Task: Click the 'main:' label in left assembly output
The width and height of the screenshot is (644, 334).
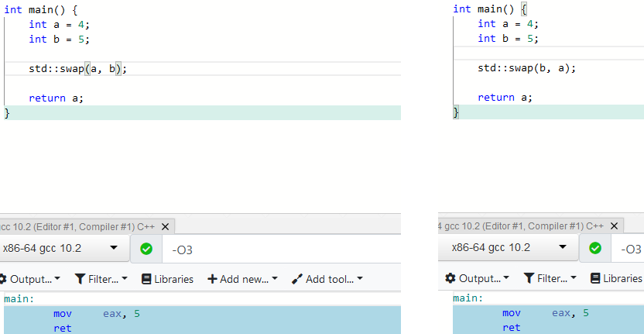Action: (x=19, y=299)
